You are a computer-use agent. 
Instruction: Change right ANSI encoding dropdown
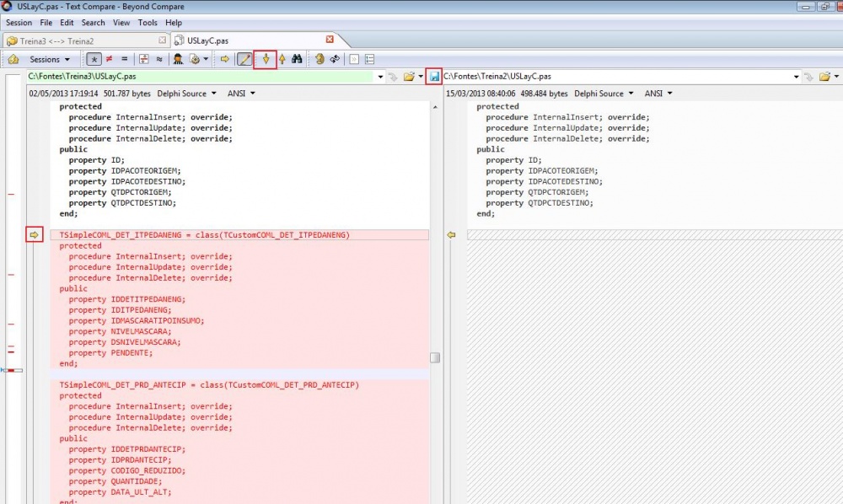point(658,94)
